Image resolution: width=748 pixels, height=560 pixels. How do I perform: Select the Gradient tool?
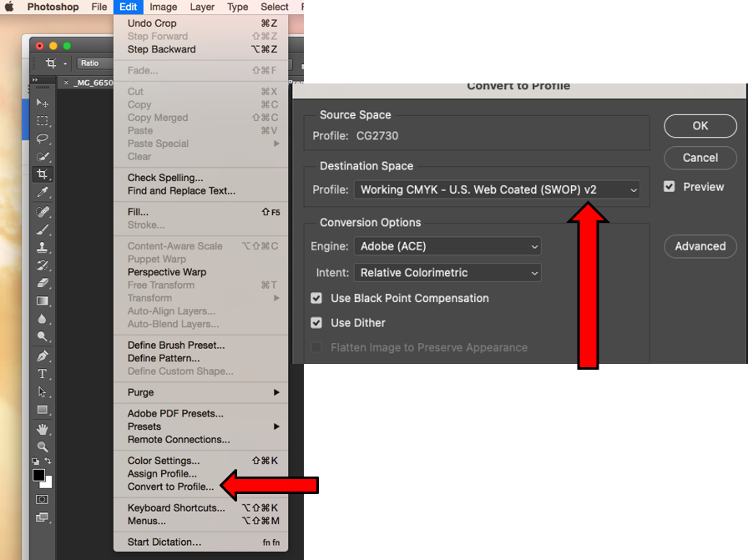[42, 301]
